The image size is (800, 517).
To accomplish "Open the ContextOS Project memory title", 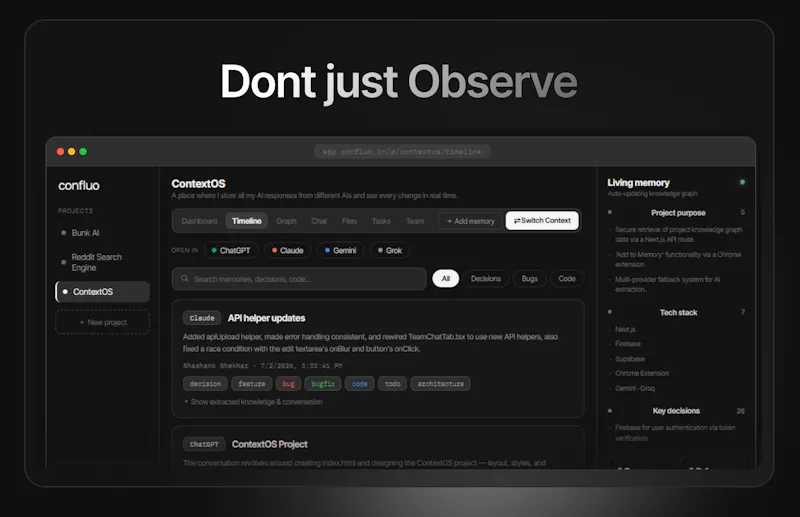I will click(x=269, y=445).
